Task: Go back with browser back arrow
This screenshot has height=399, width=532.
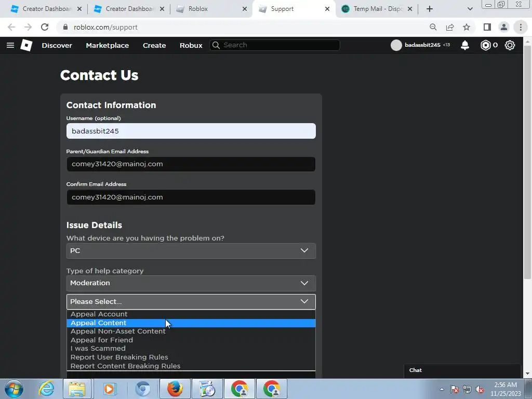Action: coord(11,27)
